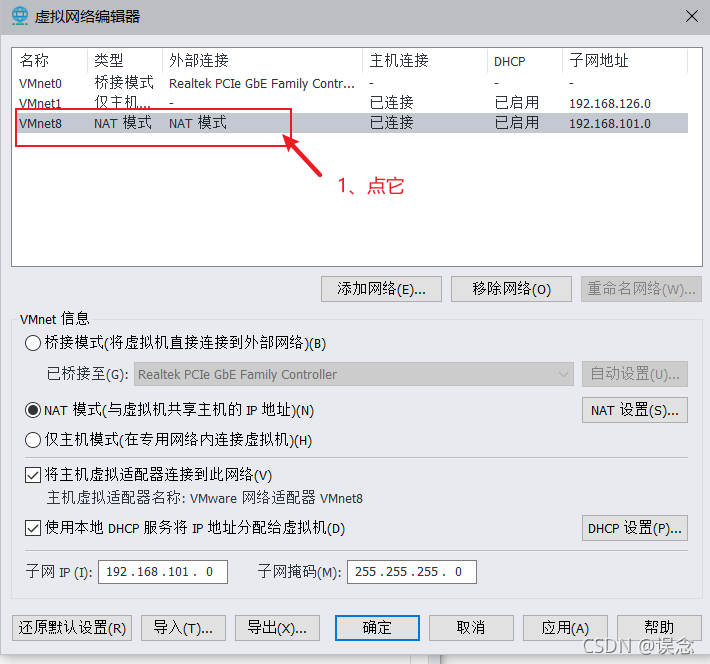Toggle 将主机虚拟适配器连接到此网络 checkbox
The image size is (710, 664).
(x=33, y=475)
